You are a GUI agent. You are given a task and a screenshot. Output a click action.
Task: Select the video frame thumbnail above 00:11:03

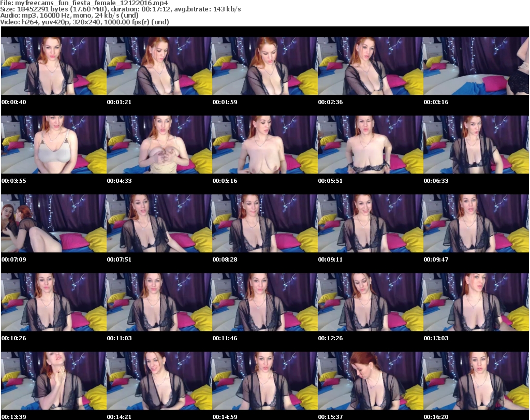[159, 302]
